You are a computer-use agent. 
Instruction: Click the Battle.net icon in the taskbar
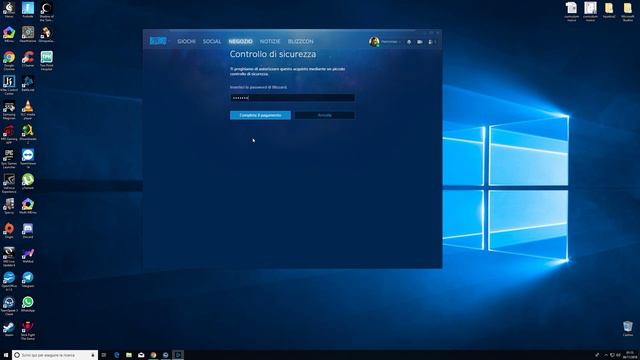tap(178, 355)
